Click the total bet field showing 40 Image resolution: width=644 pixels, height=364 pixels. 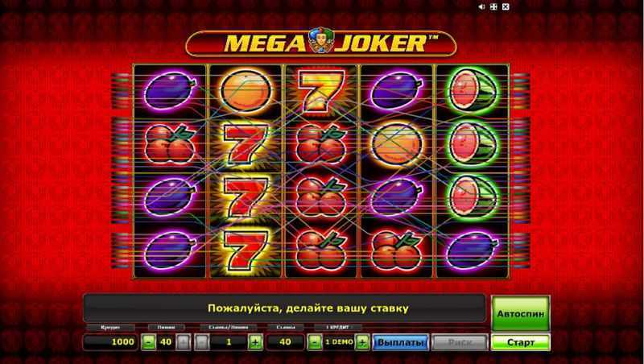pyautogui.click(x=285, y=341)
